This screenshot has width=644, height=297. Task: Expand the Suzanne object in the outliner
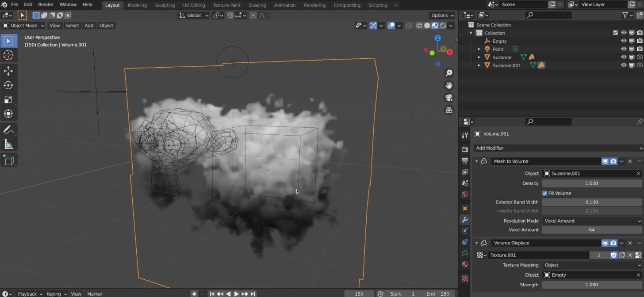pos(479,57)
